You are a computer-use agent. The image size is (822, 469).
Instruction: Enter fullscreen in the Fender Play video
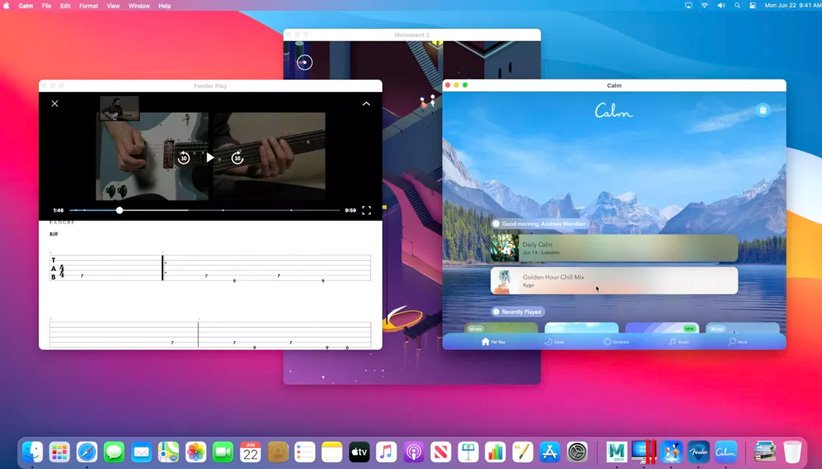(366, 210)
